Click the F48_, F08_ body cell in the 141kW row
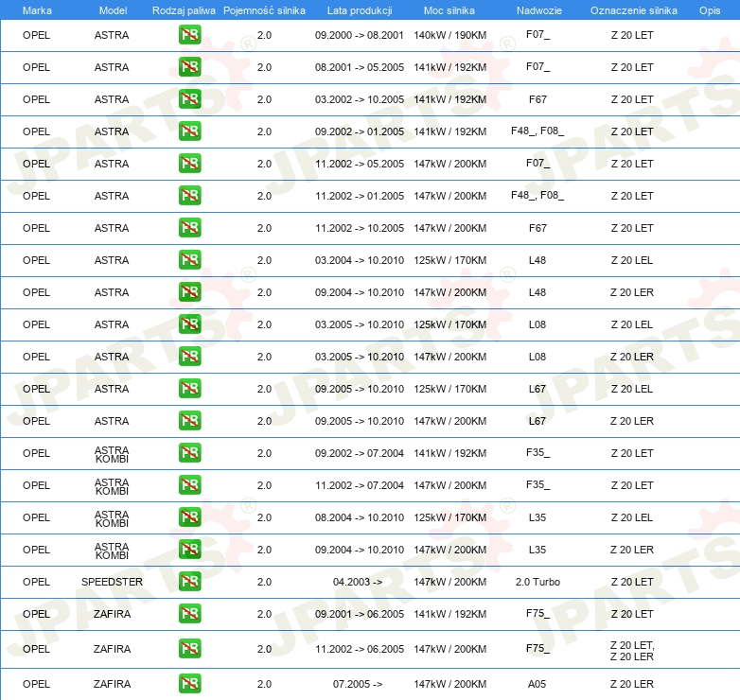The image size is (740, 700). 537,131
